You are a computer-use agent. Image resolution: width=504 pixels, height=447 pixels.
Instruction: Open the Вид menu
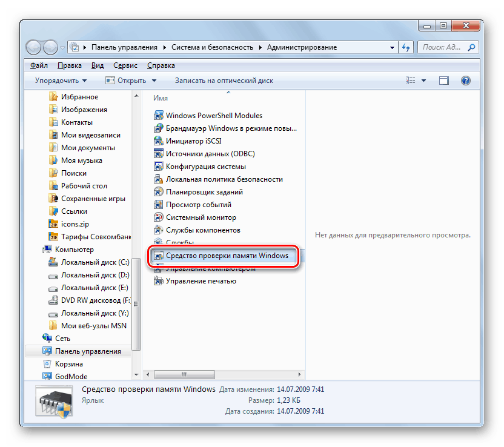98,65
